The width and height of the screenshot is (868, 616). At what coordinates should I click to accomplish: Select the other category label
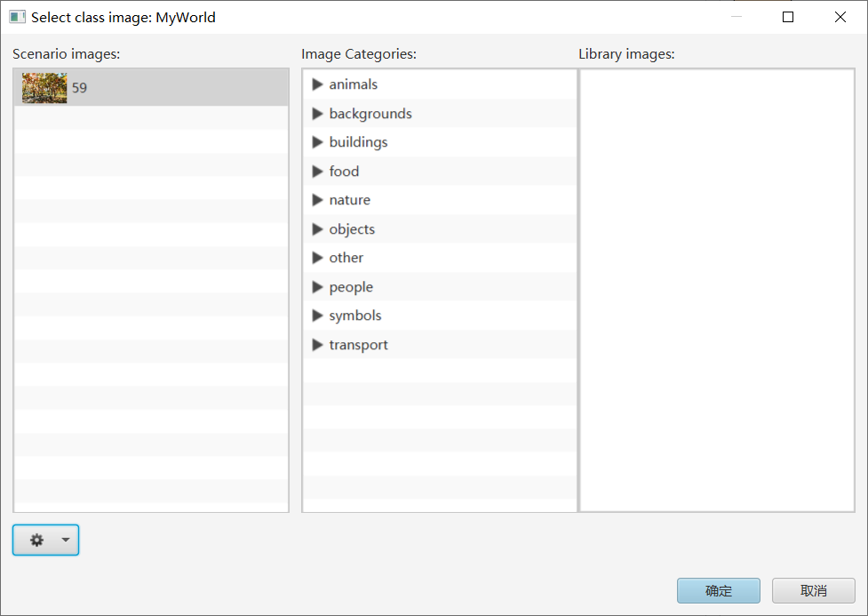tap(346, 258)
